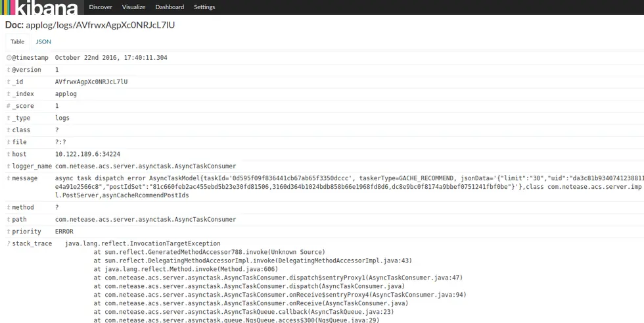Image resolution: width=644 pixels, height=323 pixels.
Task: Switch to the JSON tab
Action: pos(43,41)
